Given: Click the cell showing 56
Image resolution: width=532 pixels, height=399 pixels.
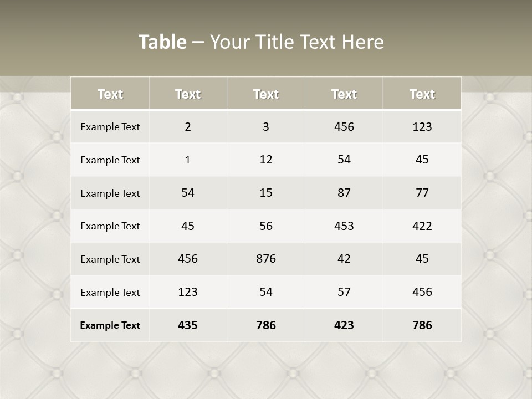Looking at the screenshot, I should point(266,226).
